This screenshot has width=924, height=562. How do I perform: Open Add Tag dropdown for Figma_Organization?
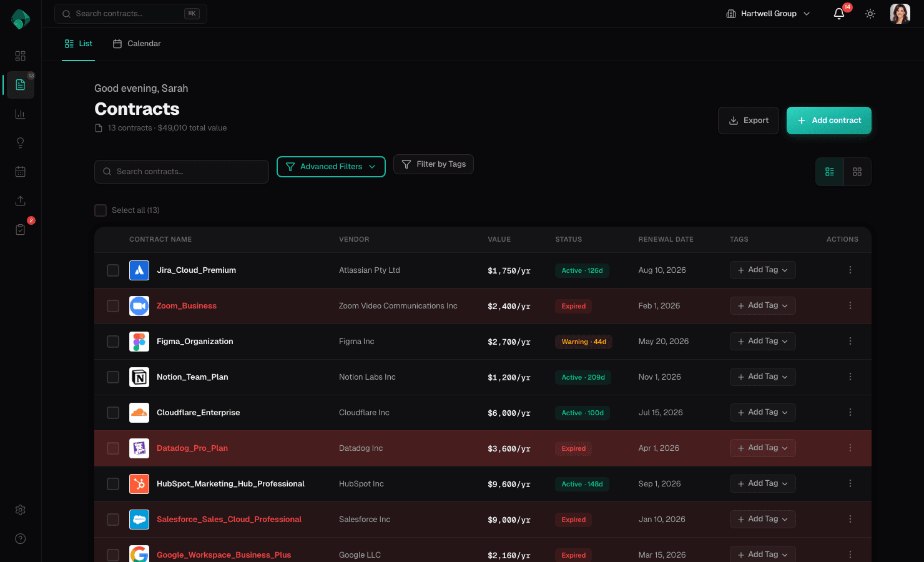[x=762, y=341]
